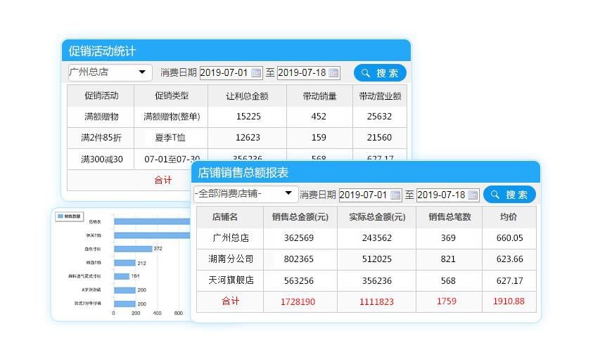Click the 促销活动统计 panel title
This screenshot has width=593, height=364.
(102, 51)
